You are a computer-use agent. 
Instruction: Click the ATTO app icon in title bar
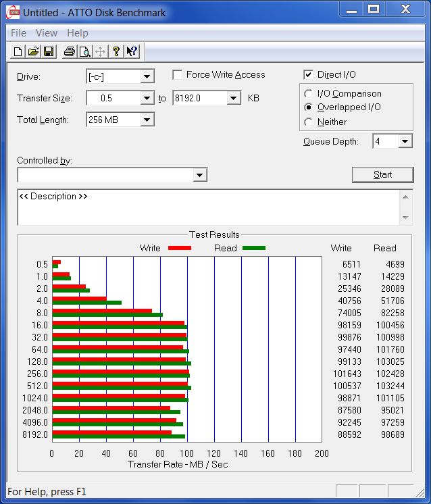[x=13, y=12]
